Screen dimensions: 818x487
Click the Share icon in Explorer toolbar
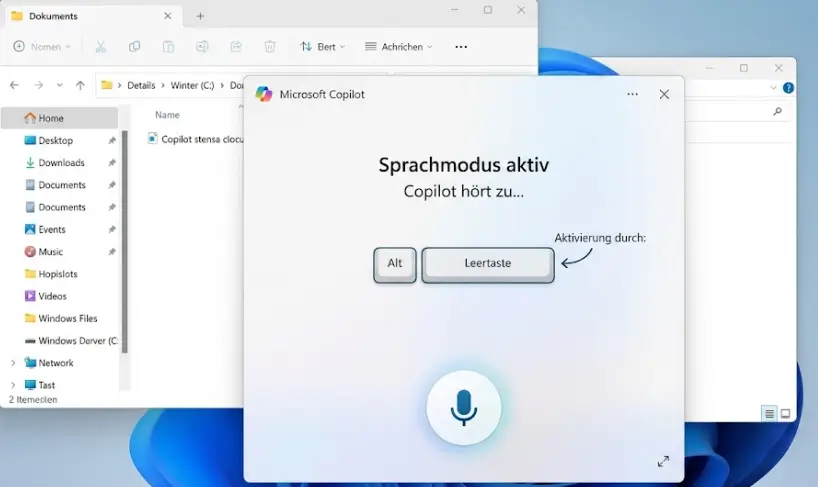click(236, 46)
